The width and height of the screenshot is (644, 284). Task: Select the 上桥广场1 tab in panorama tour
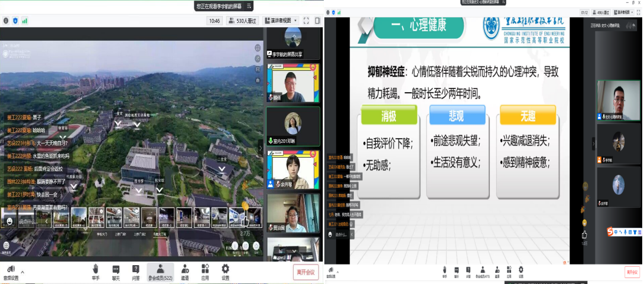click(122, 234)
